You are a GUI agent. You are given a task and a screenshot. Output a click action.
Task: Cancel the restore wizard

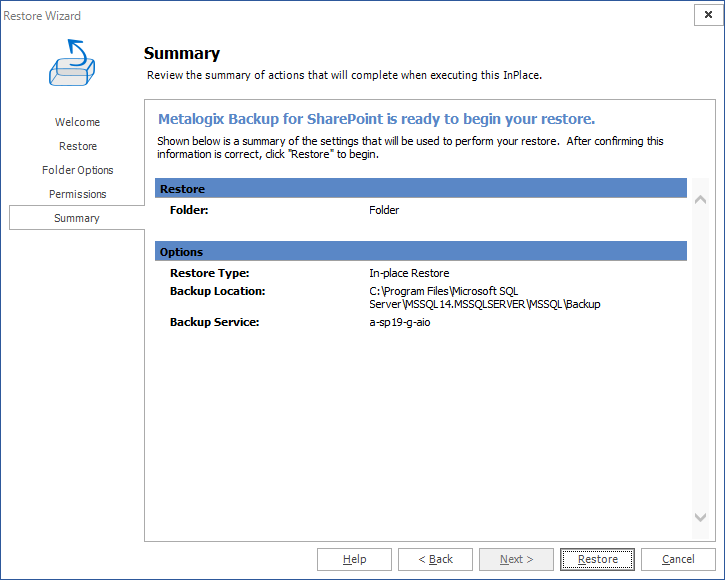678,559
